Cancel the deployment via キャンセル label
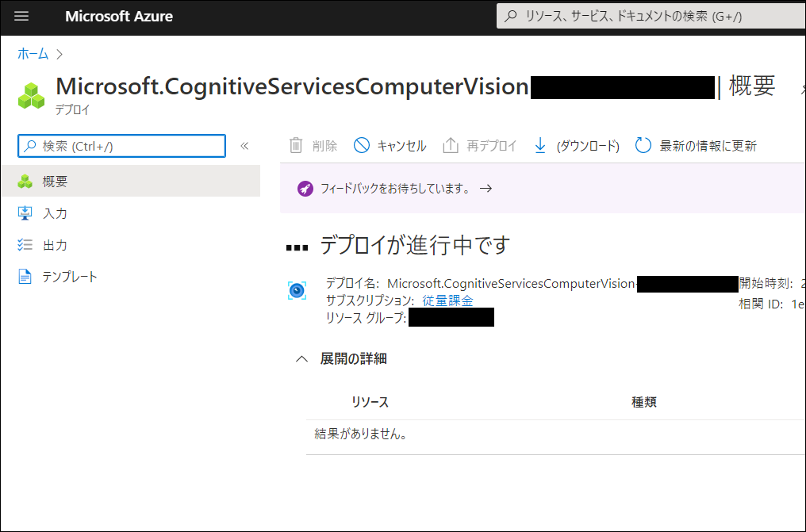The height and width of the screenshot is (532, 806). click(x=402, y=146)
